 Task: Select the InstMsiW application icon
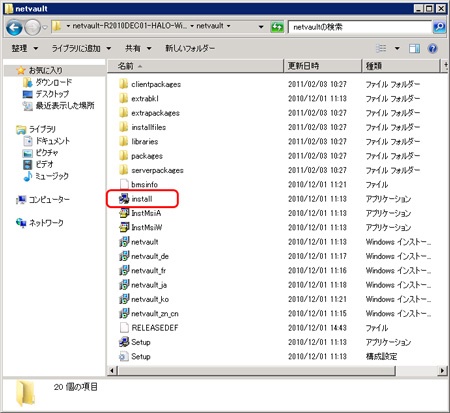[x=124, y=227]
